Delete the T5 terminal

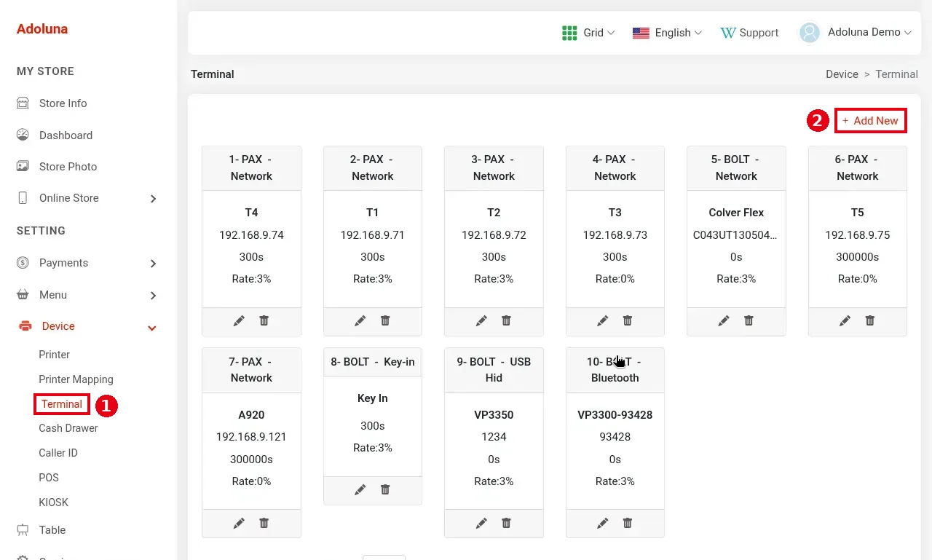pos(870,320)
